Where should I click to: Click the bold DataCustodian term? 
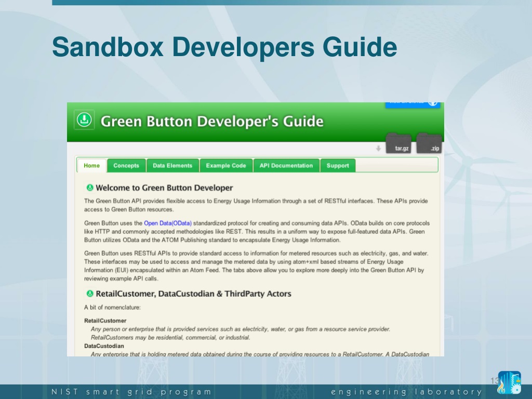point(104,346)
